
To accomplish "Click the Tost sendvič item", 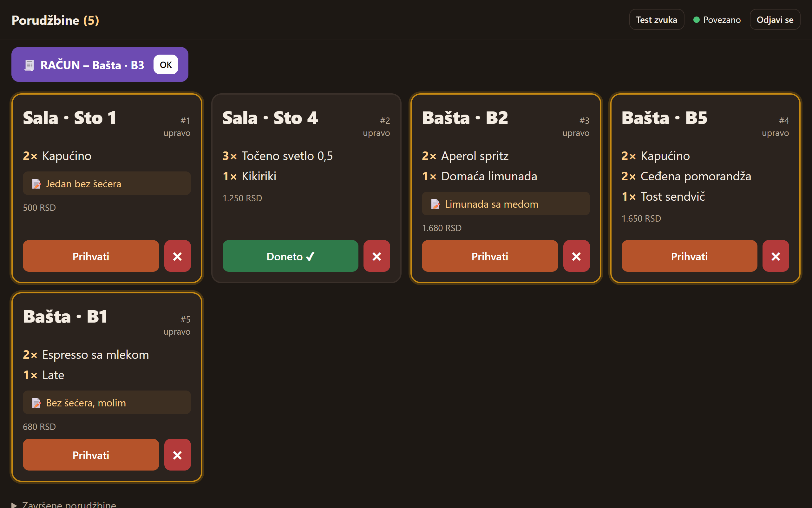I will [x=672, y=197].
